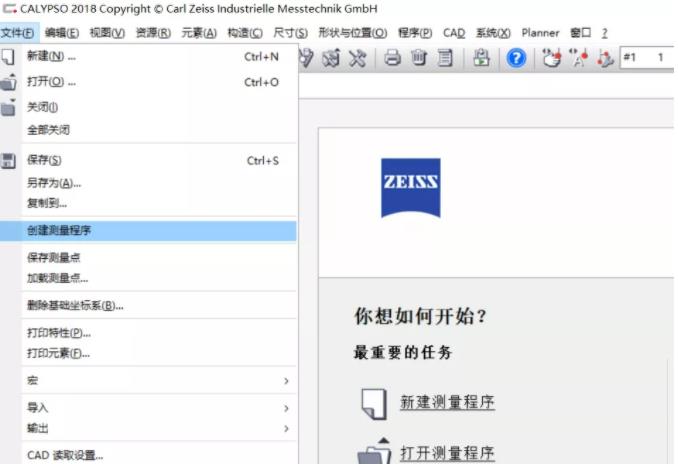Open the 构造(C) menu

[245, 33]
